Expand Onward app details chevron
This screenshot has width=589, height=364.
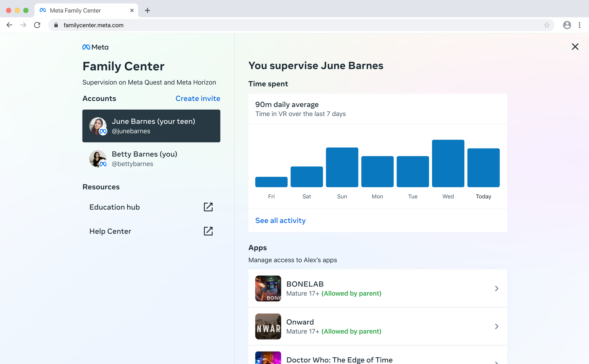(496, 326)
